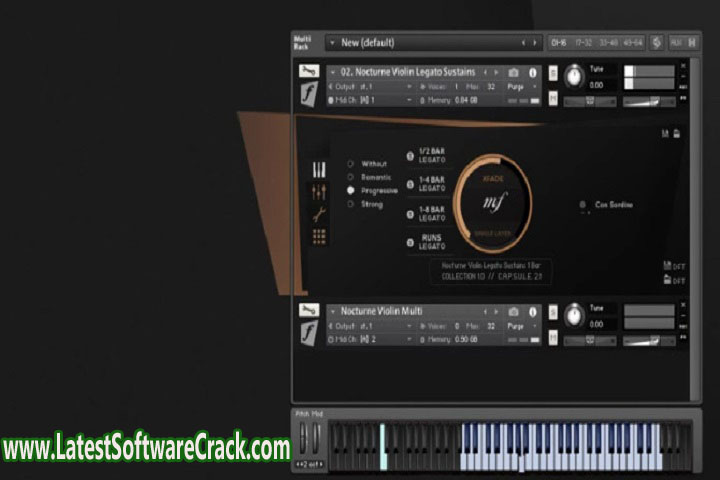
Task: Click the Pitch wheel beside the keyboard
Action: [303, 439]
